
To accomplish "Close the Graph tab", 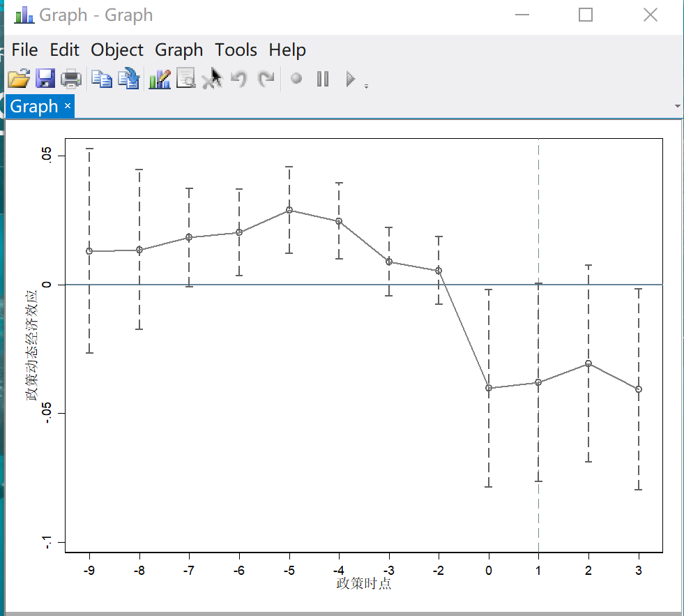I will click(68, 105).
